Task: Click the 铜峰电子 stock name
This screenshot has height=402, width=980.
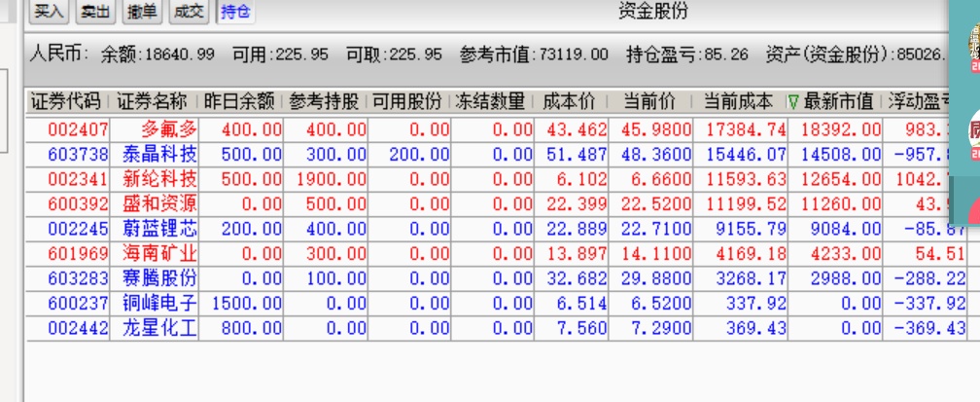Action: [x=160, y=304]
